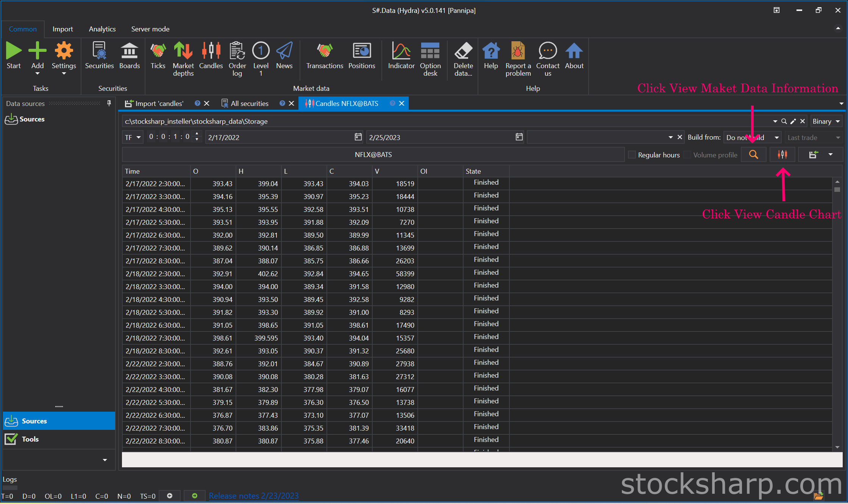Click the storage path edit pencil icon

[x=793, y=121]
